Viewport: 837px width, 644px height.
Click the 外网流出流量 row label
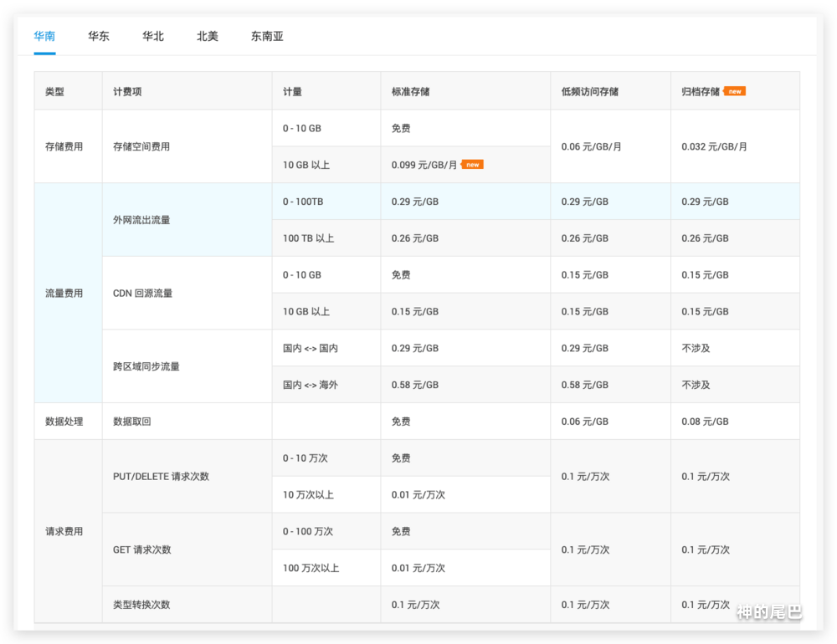141,220
